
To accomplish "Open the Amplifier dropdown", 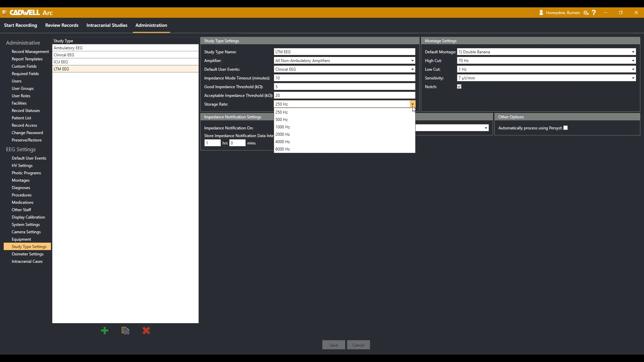I will pyautogui.click(x=412, y=60).
